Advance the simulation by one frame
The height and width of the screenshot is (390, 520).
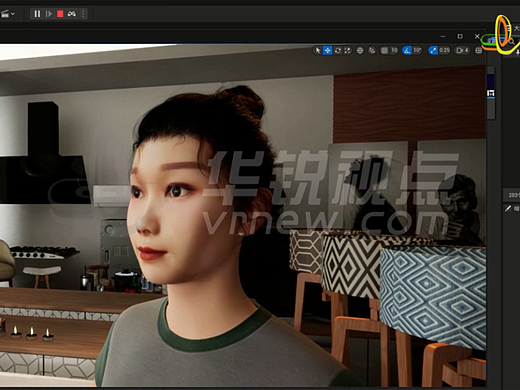(x=49, y=14)
